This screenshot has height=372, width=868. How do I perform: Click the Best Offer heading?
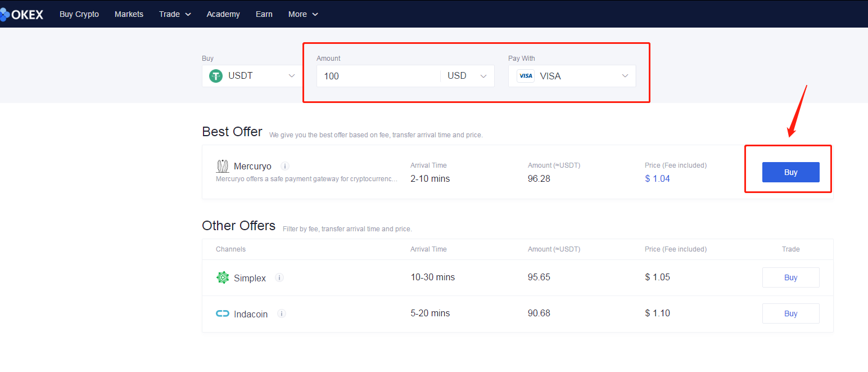[232, 132]
